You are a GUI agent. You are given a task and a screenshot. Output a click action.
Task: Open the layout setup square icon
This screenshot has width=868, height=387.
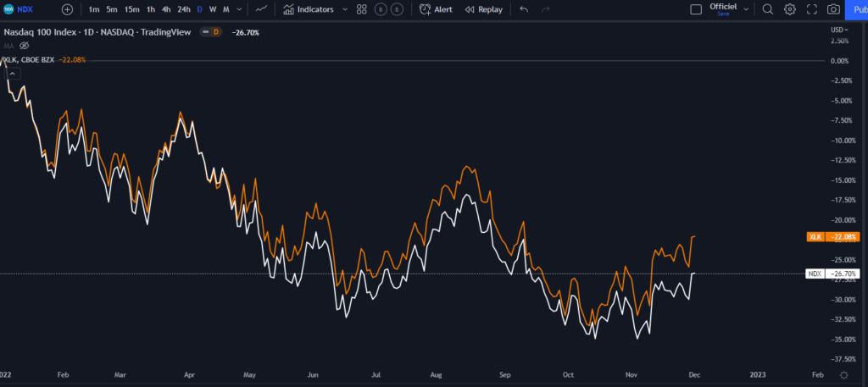tap(696, 9)
